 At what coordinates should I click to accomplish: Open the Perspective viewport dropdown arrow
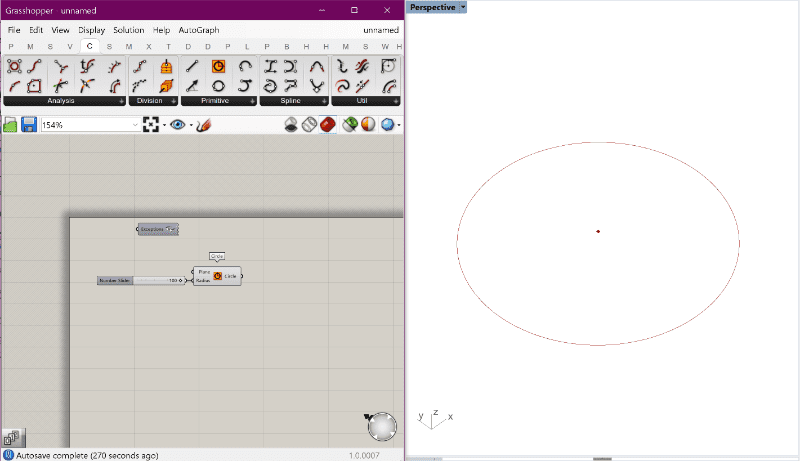pos(463,7)
